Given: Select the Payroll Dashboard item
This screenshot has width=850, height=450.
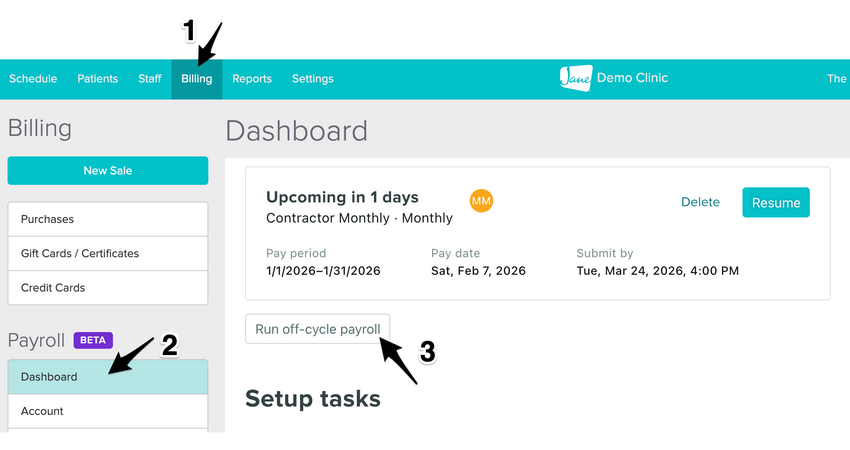Looking at the screenshot, I should coord(108,377).
